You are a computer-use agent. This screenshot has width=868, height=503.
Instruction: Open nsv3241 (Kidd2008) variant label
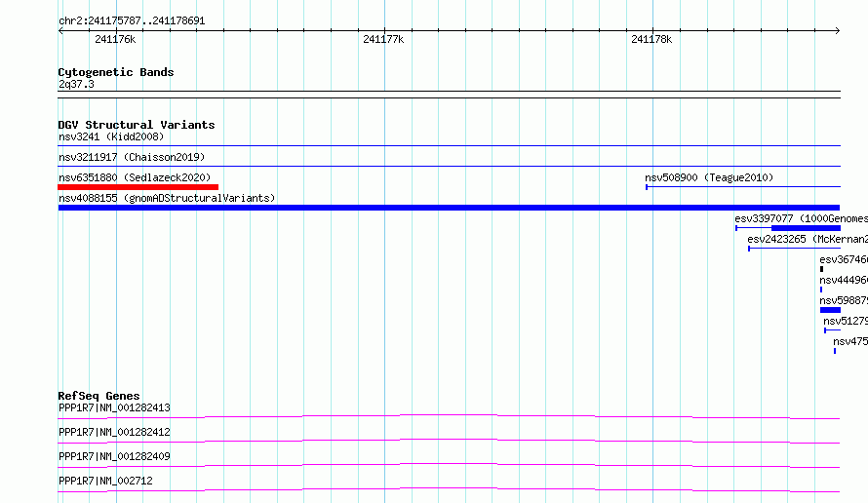point(111,136)
